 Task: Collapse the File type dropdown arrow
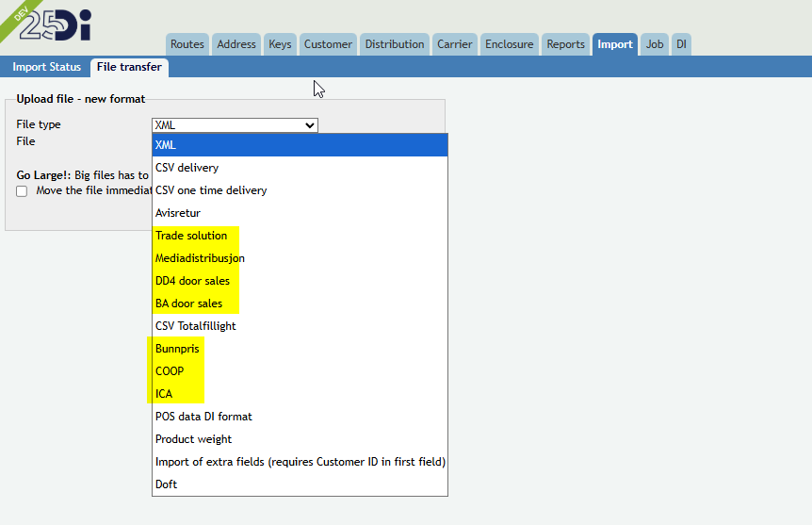[x=310, y=125]
